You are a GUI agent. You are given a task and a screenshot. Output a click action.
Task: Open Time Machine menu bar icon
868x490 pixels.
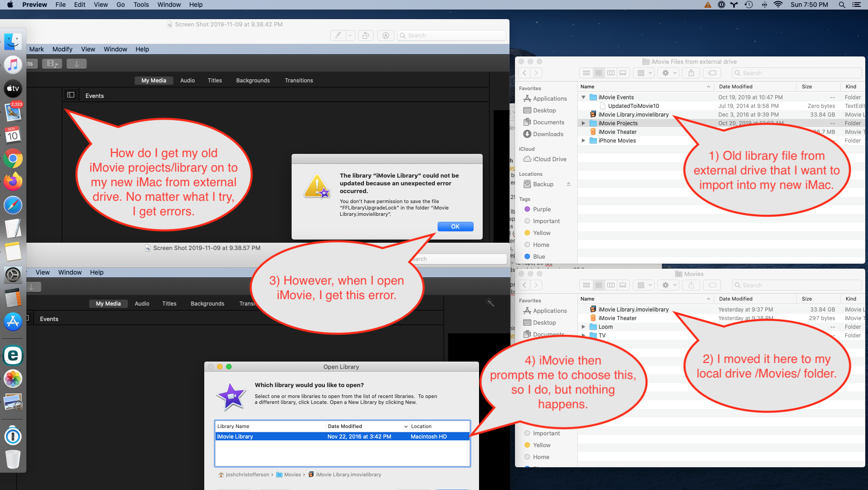(x=749, y=5)
